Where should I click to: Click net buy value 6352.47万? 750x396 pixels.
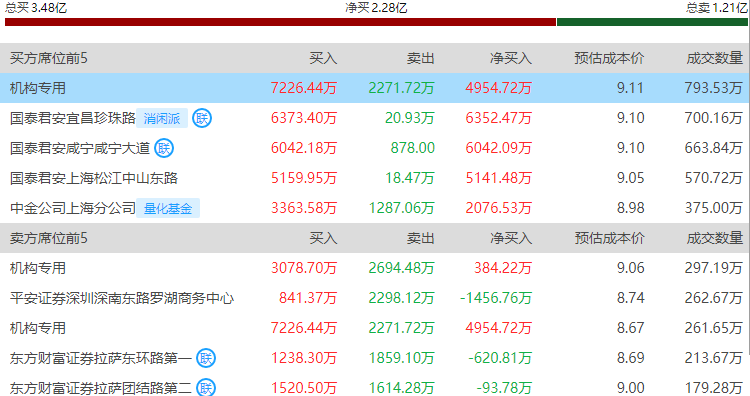coord(498,118)
